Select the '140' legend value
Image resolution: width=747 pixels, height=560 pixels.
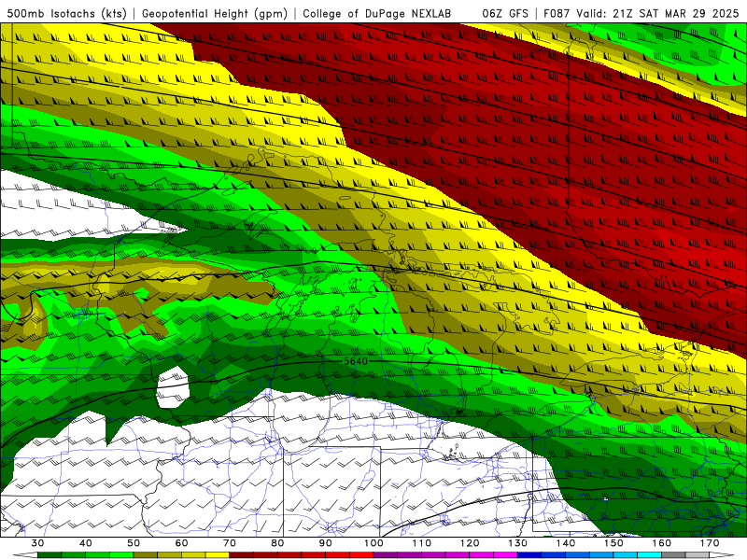pos(566,543)
